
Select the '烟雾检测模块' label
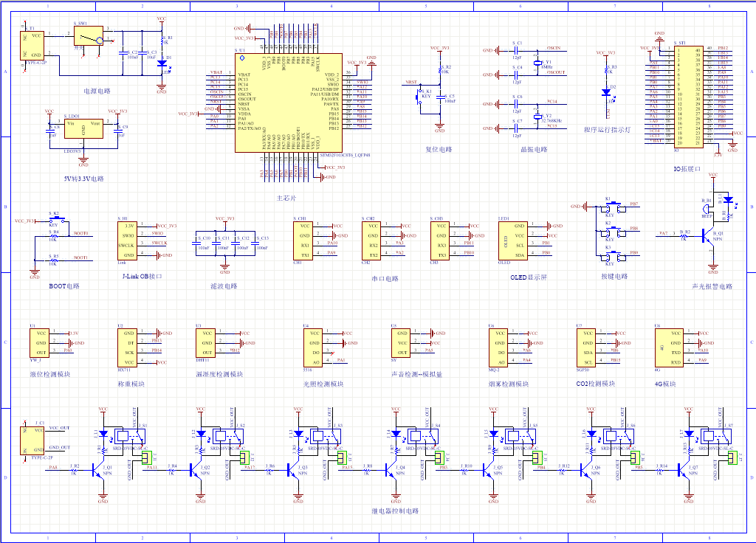pos(509,384)
